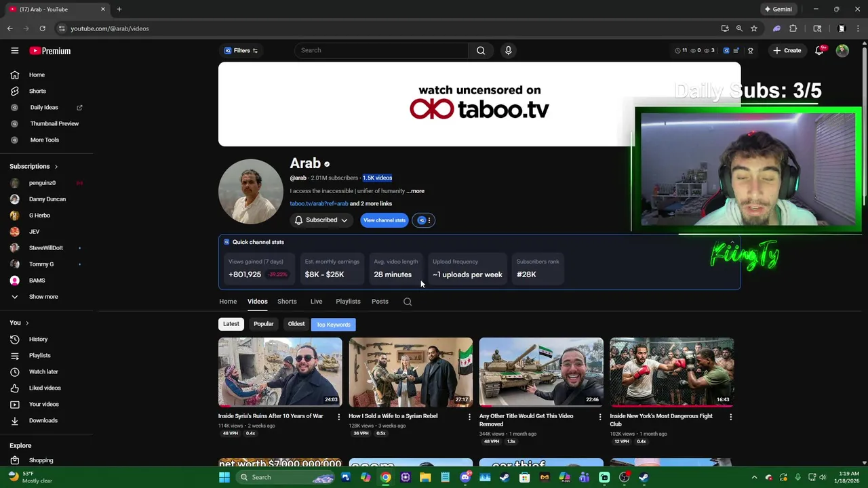Open the three-dot menu for Any Other Title video
Image resolution: width=868 pixels, height=488 pixels.
[x=599, y=417]
